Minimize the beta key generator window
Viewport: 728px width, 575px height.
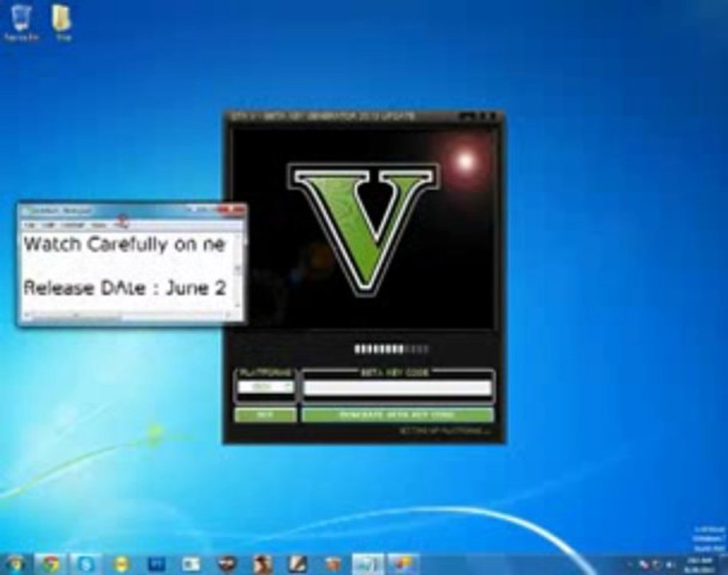(467, 117)
